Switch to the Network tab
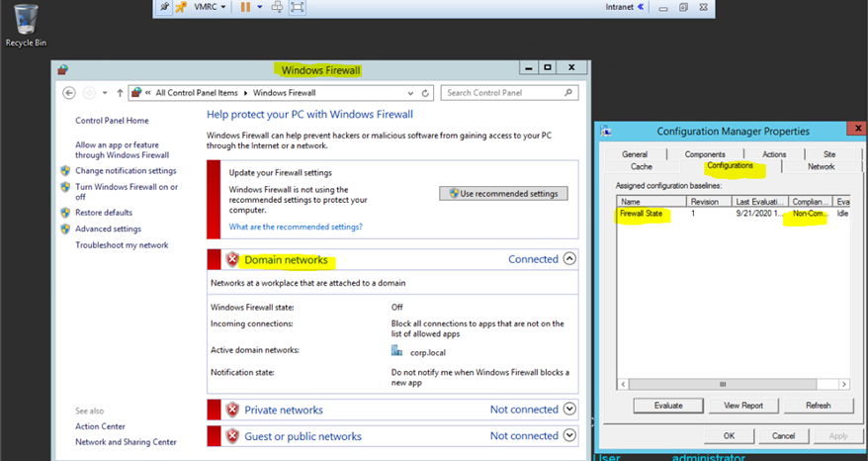The width and height of the screenshot is (868, 461). [x=821, y=166]
